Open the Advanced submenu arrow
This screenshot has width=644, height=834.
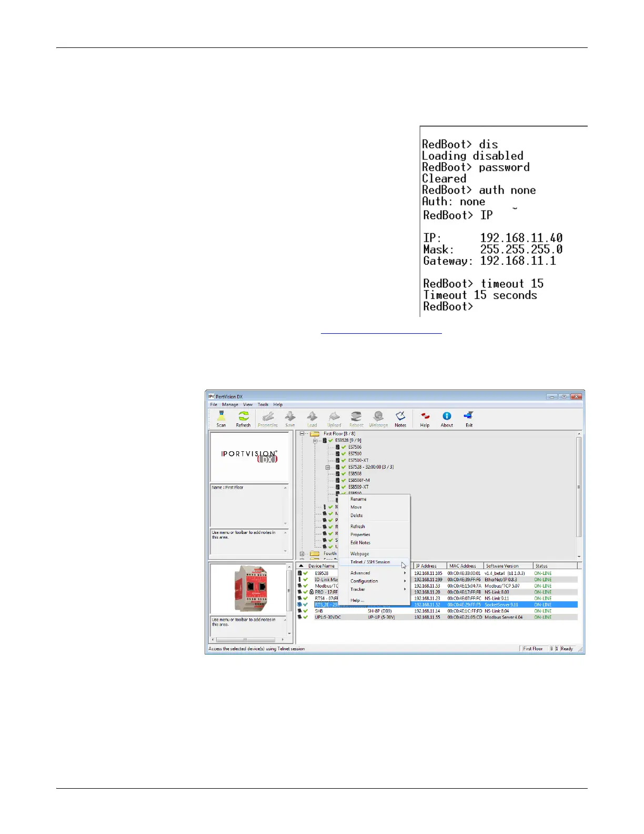tap(405, 573)
